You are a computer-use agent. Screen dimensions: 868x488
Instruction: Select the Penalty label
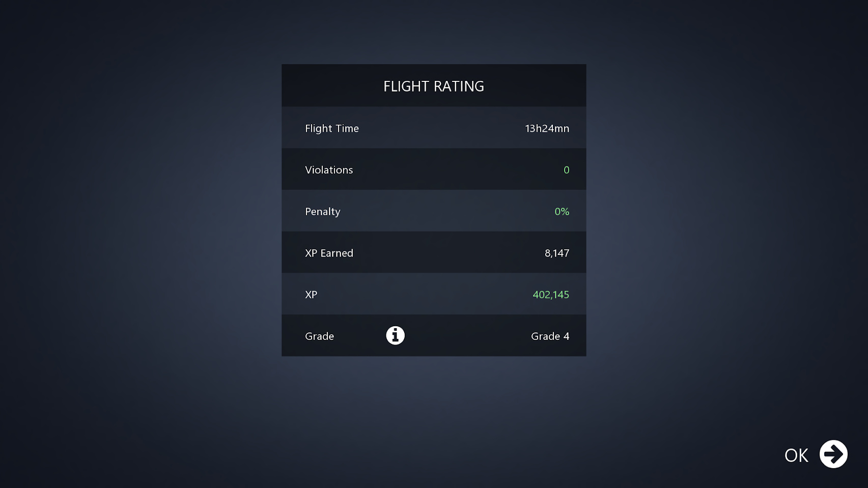click(323, 212)
